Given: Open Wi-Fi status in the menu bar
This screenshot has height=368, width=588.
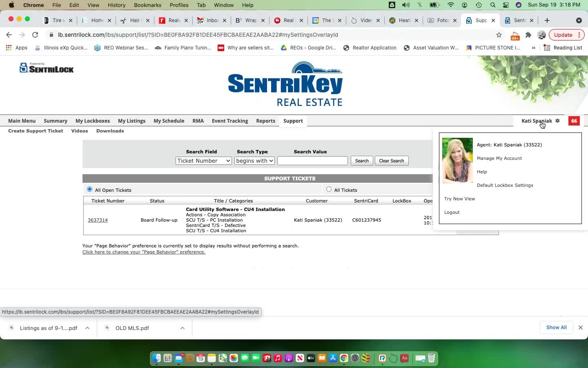Looking at the screenshot, I should tap(451, 5).
